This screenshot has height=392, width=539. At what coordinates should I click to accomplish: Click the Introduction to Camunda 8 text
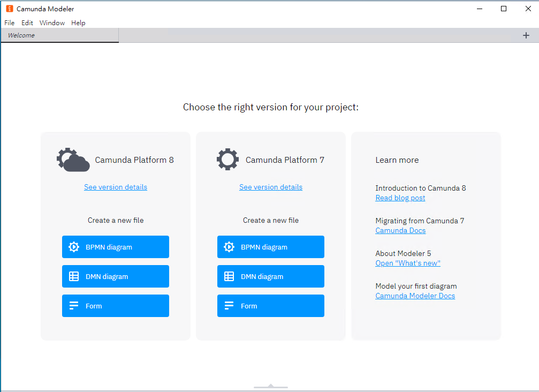pos(421,188)
